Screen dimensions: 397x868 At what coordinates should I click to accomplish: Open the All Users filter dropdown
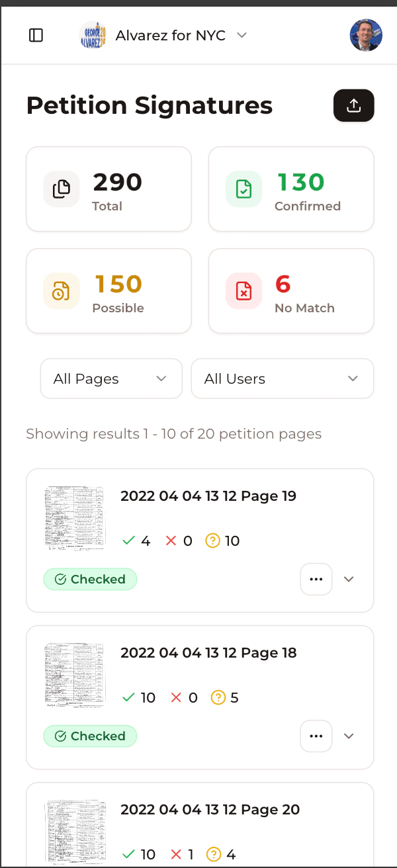pyautogui.click(x=283, y=378)
